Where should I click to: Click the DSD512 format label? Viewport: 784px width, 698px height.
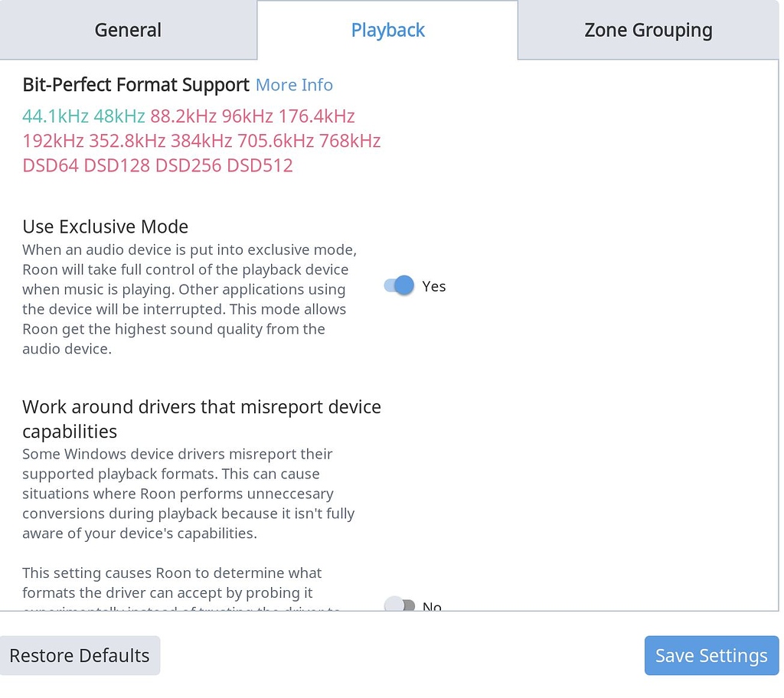[260, 166]
